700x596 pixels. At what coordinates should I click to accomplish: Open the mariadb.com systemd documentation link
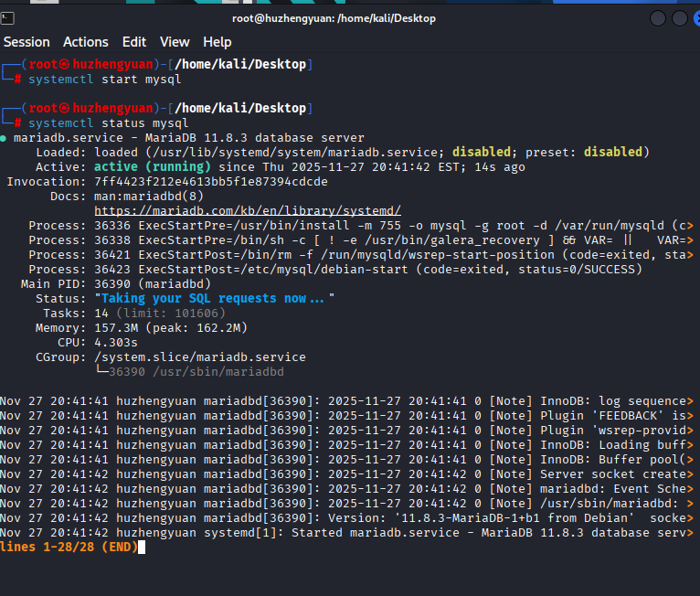click(248, 211)
